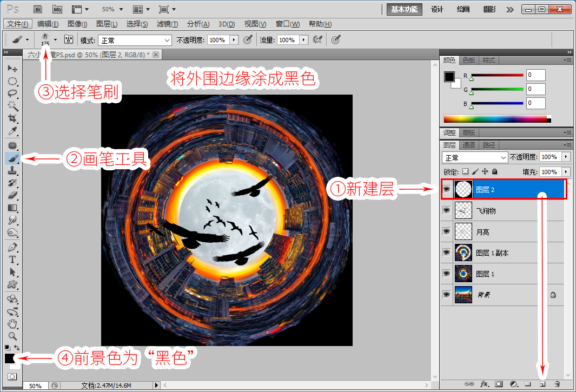Hide the 图层 1 副本 layer
Screen dimensions: 576x392
click(446, 253)
